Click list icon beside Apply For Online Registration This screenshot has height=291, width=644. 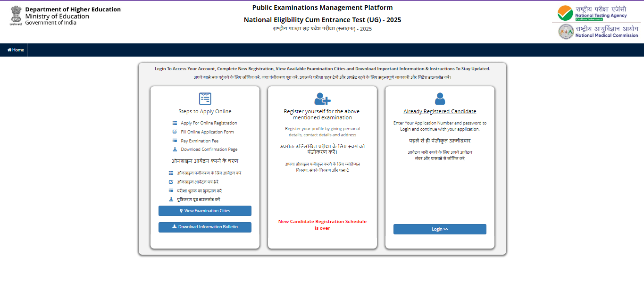point(175,123)
